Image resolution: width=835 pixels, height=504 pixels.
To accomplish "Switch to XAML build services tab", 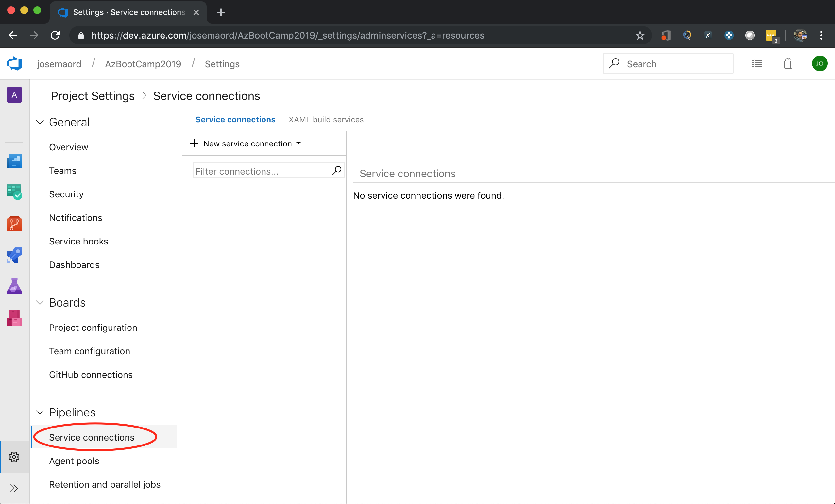I will (326, 120).
